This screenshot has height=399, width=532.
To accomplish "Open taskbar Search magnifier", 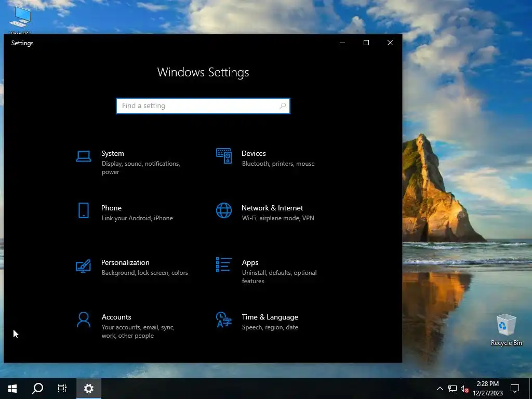I will pos(37,389).
